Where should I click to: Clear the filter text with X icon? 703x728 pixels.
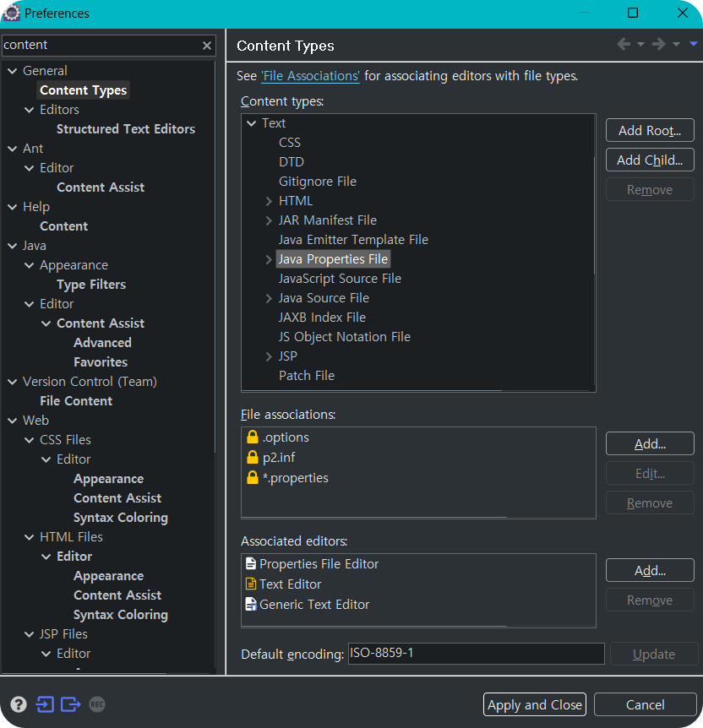pyautogui.click(x=207, y=46)
